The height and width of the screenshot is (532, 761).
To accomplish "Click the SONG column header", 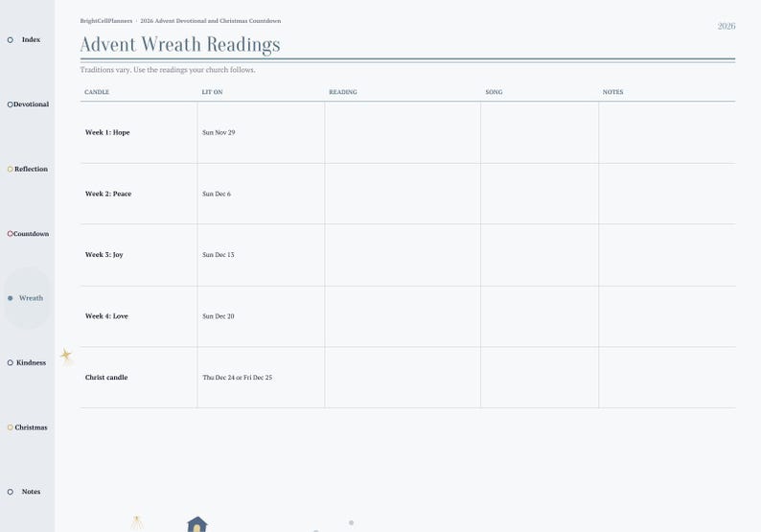I will (x=494, y=92).
